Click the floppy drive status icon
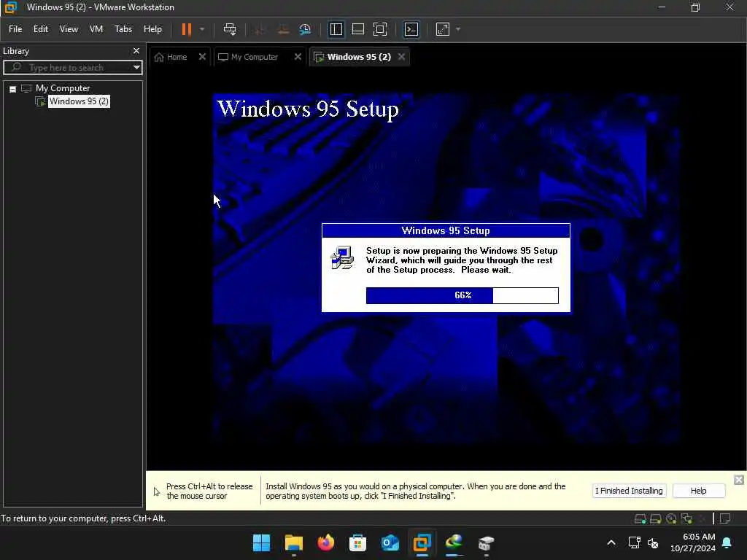Screen dimensions: 747x560 656,518
